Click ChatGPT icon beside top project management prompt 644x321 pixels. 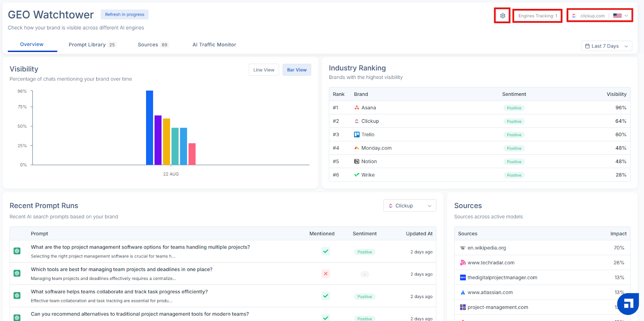pos(17,251)
